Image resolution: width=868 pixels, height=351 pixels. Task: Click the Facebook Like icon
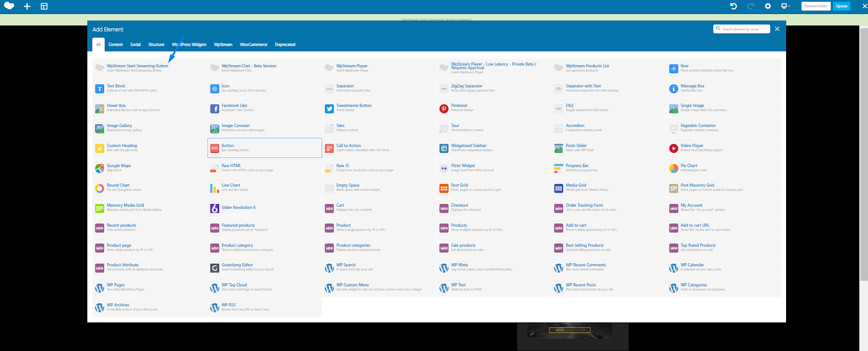pyautogui.click(x=215, y=109)
